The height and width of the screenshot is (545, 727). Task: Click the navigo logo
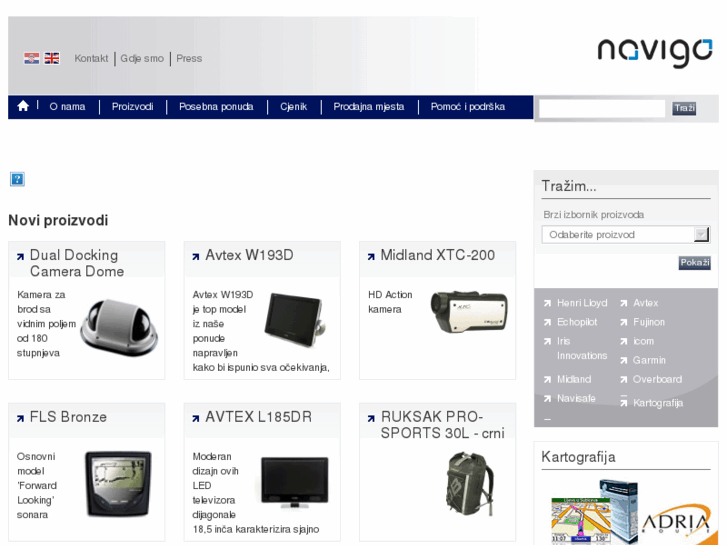(x=655, y=53)
